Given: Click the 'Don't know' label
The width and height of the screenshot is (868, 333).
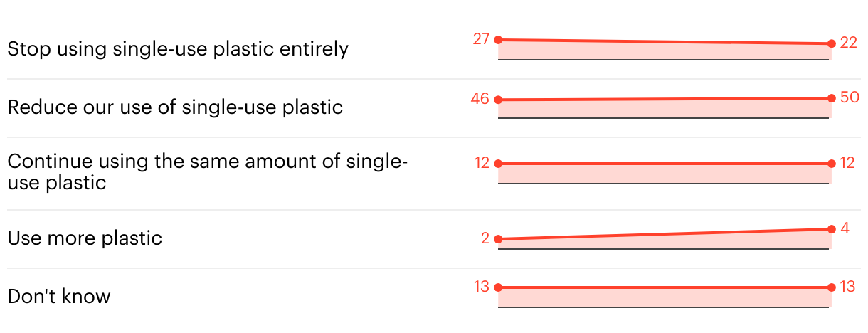Looking at the screenshot, I should pos(59,296).
